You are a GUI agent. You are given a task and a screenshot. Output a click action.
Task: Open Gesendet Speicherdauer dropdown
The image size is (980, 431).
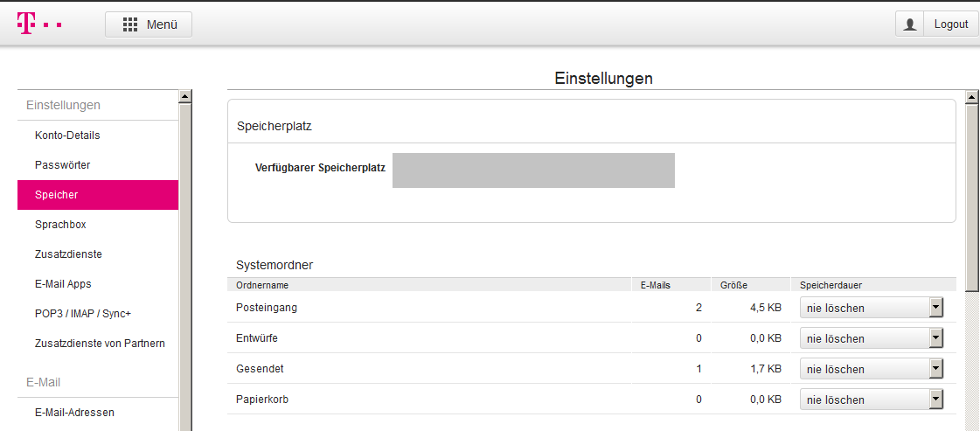(x=872, y=369)
